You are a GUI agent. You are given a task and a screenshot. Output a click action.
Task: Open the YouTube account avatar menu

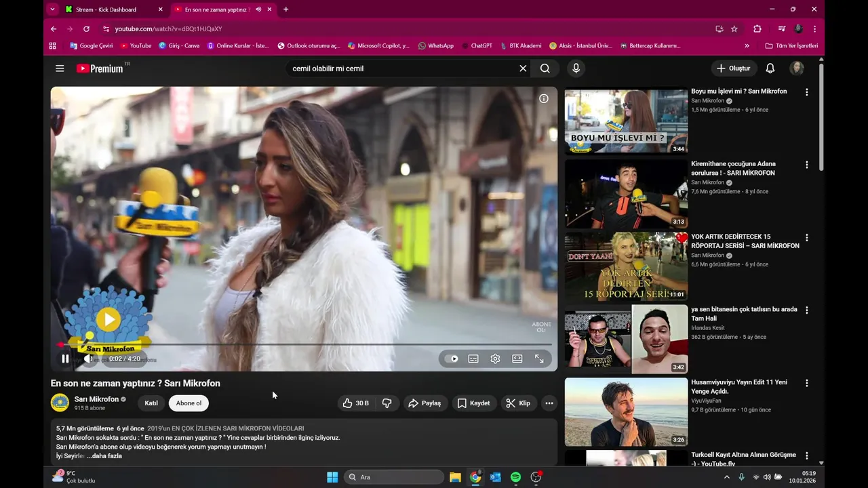797,68
